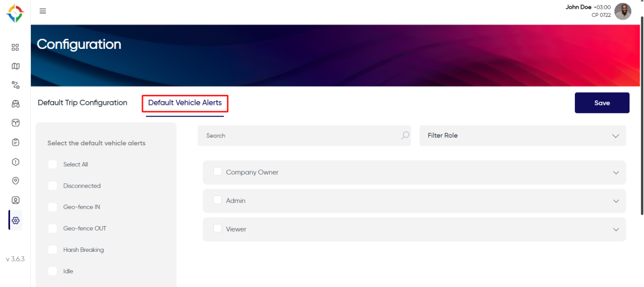Open the vehicles car icon in sidebar
The image size is (644, 287).
tap(15, 104)
